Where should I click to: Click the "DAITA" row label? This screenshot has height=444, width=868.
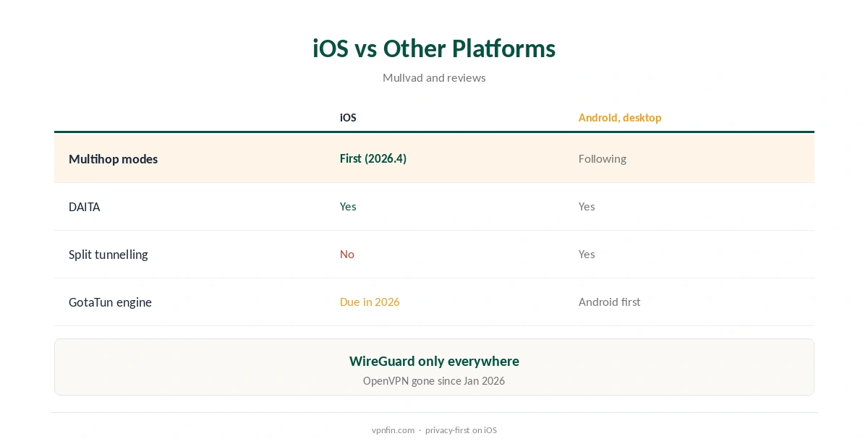pos(85,206)
